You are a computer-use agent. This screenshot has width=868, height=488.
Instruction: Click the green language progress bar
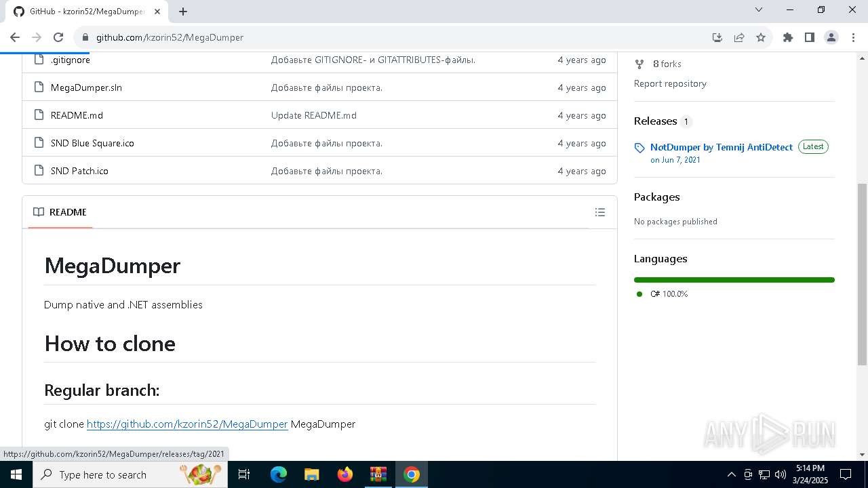734,280
